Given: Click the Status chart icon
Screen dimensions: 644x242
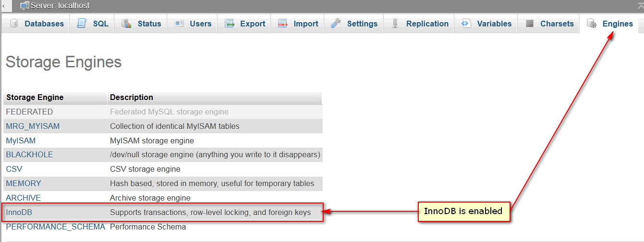Looking at the screenshot, I should (x=127, y=24).
